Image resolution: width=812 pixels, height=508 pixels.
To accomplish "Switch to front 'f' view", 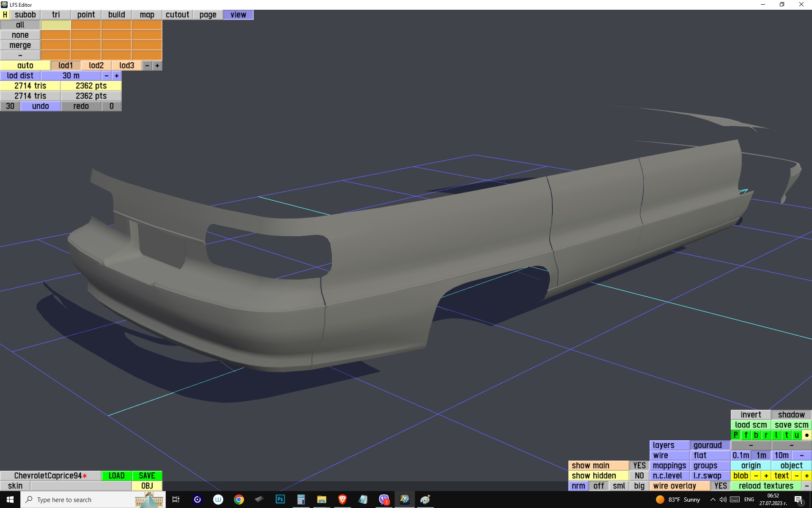I will pyautogui.click(x=746, y=435).
